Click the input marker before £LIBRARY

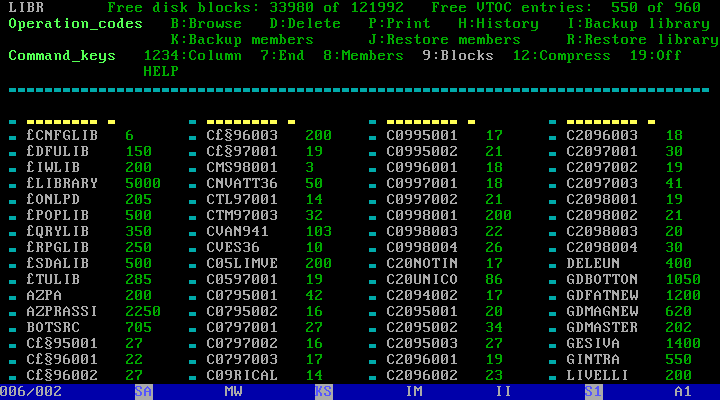point(13,184)
